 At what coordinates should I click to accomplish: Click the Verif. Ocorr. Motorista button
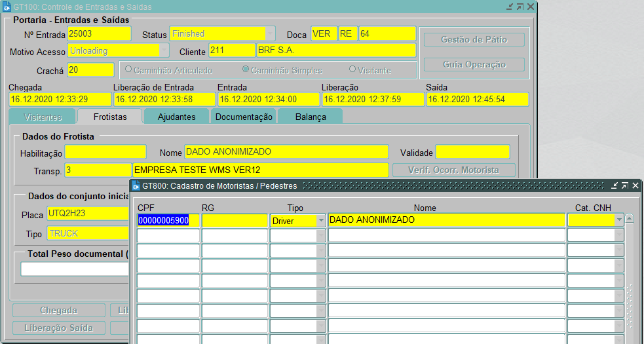point(453,170)
